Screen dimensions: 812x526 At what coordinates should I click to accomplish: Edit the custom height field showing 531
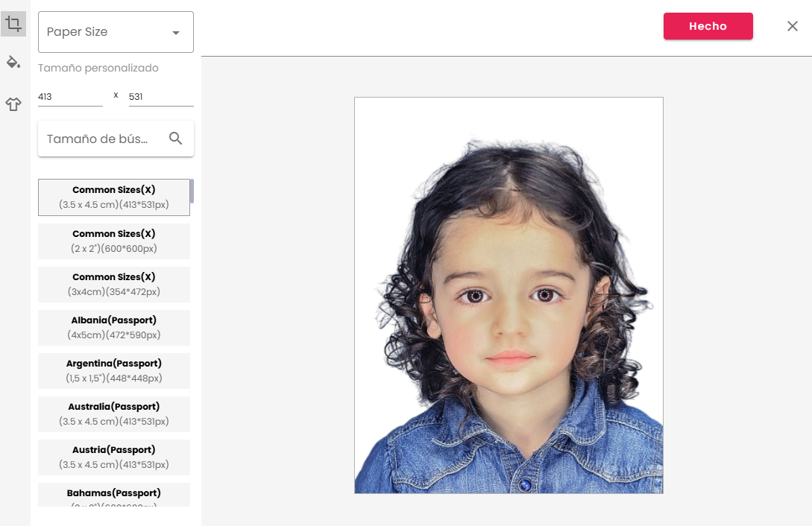tap(161, 97)
